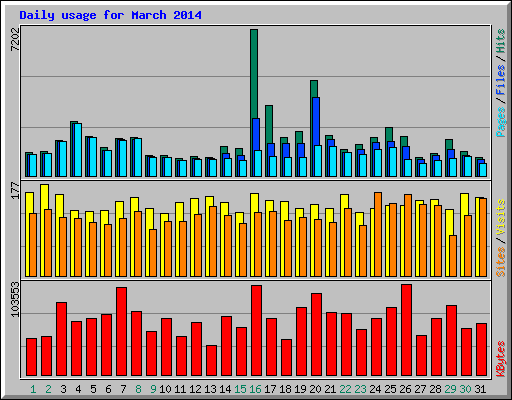
Task: Click the red KBytes bar for day 7
Action: 122,332
